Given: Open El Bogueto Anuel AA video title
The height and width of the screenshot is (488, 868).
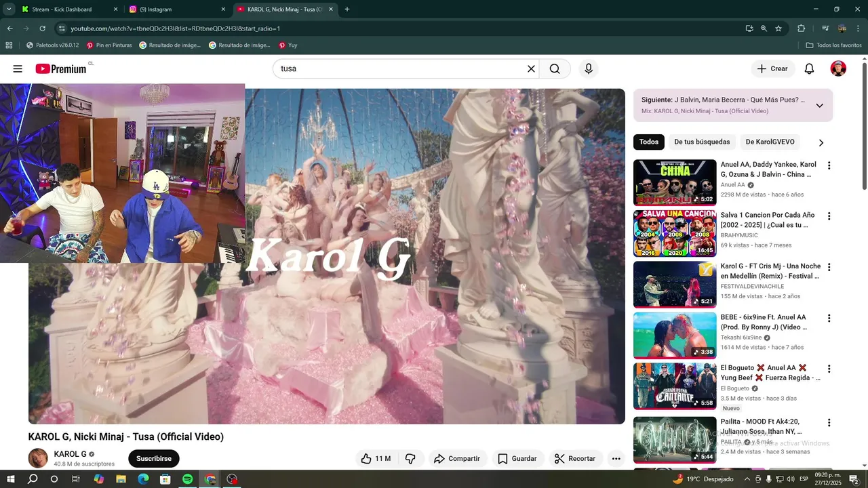Looking at the screenshot, I should (770, 372).
